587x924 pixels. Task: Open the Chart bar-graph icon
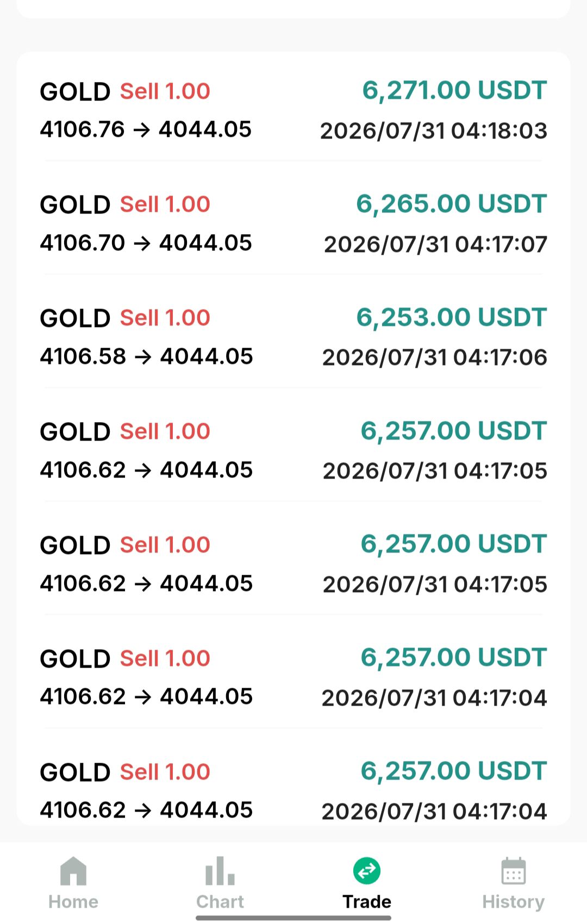[x=220, y=870]
